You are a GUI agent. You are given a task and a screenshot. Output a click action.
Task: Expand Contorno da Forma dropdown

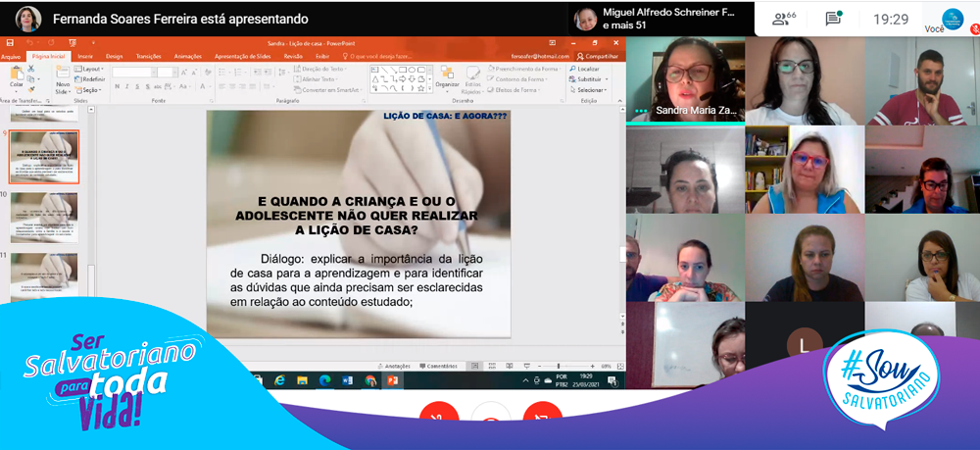click(518, 79)
